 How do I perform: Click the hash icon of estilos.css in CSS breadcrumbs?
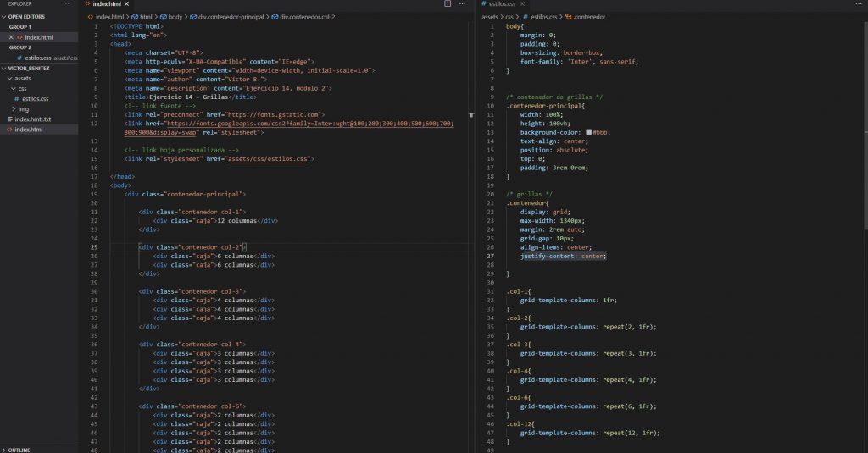[x=526, y=17]
